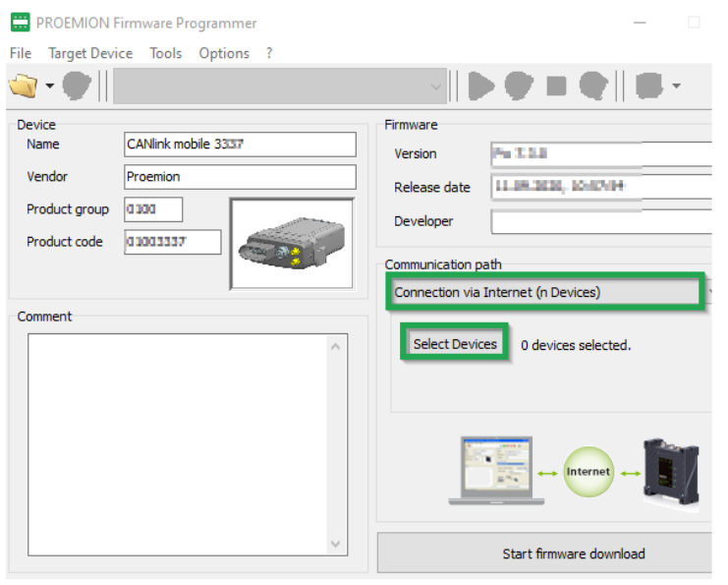Open the wide greyed toolbar combo box
The width and height of the screenshot is (728, 585).
(280, 86)
